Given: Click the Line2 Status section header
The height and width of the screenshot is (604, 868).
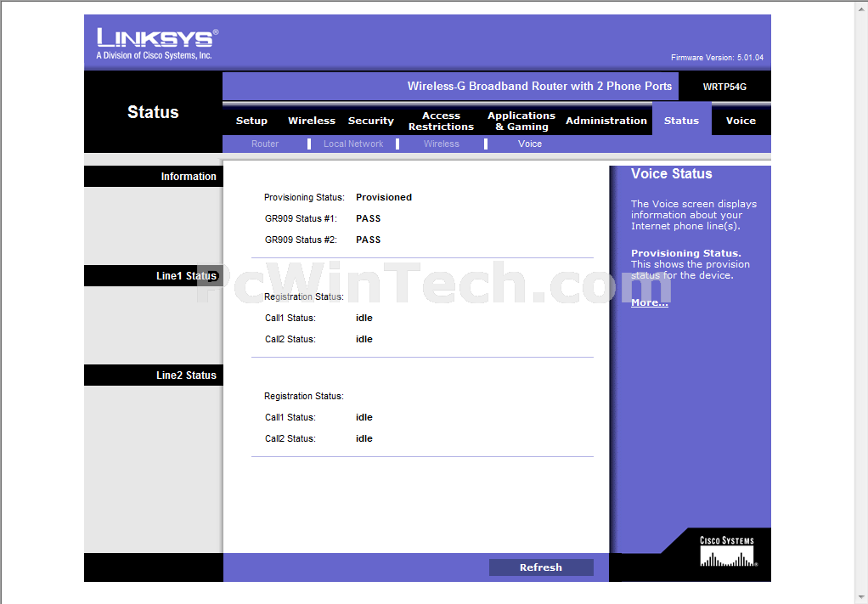Looking at the screenshot, I should tap(154, 375).
